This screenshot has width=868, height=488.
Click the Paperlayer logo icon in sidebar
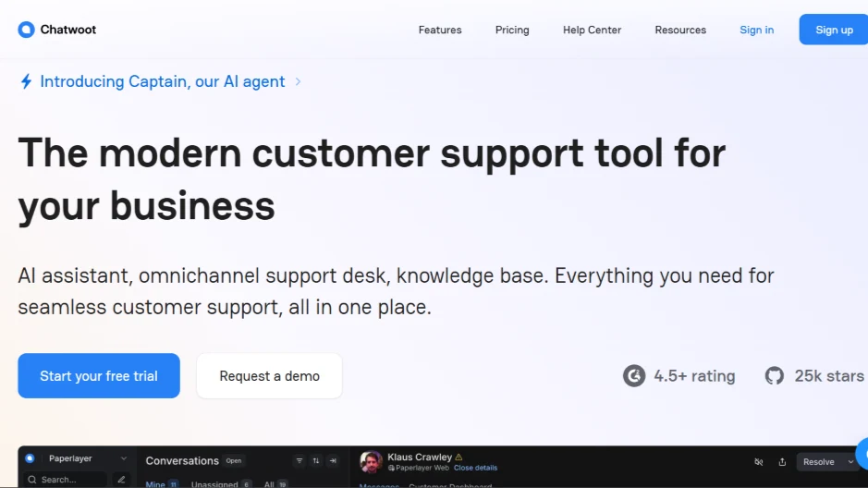coord(30,458)
